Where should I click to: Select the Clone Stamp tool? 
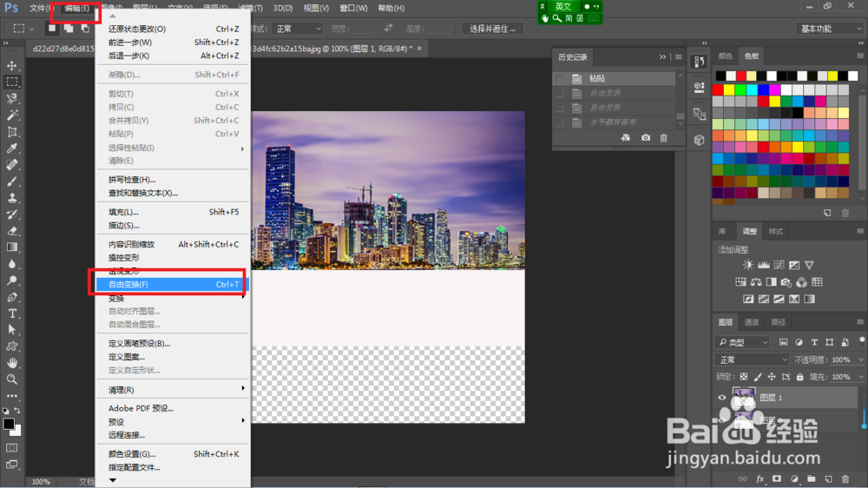pos(11,198)
